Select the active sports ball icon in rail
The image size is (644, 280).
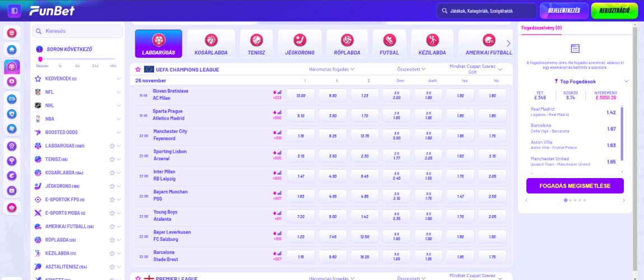coord(12,67)
